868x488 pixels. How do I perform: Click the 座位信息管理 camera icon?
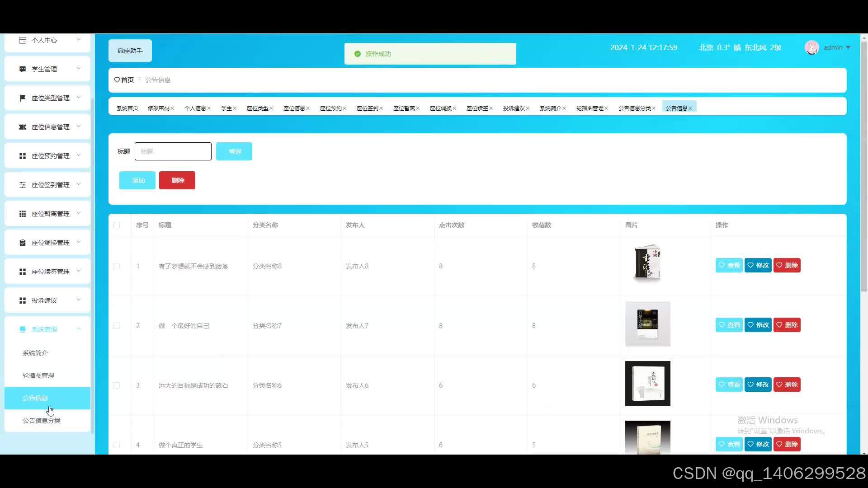23,127
